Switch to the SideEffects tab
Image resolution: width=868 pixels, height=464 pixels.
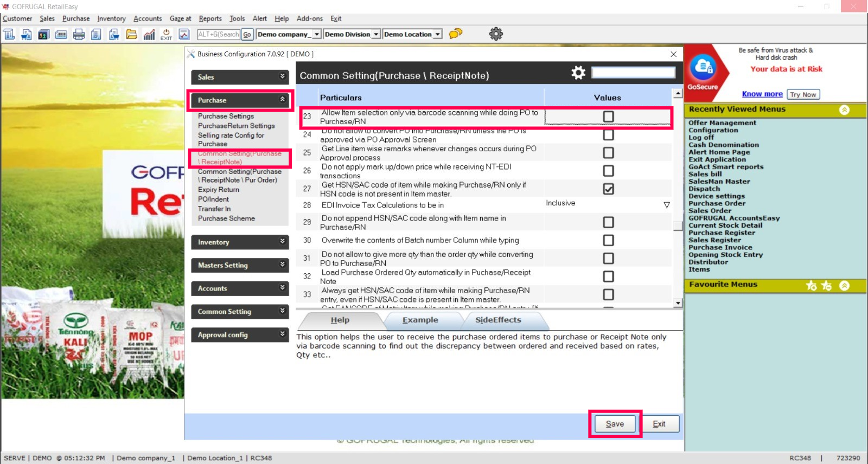tap(498, 320)
